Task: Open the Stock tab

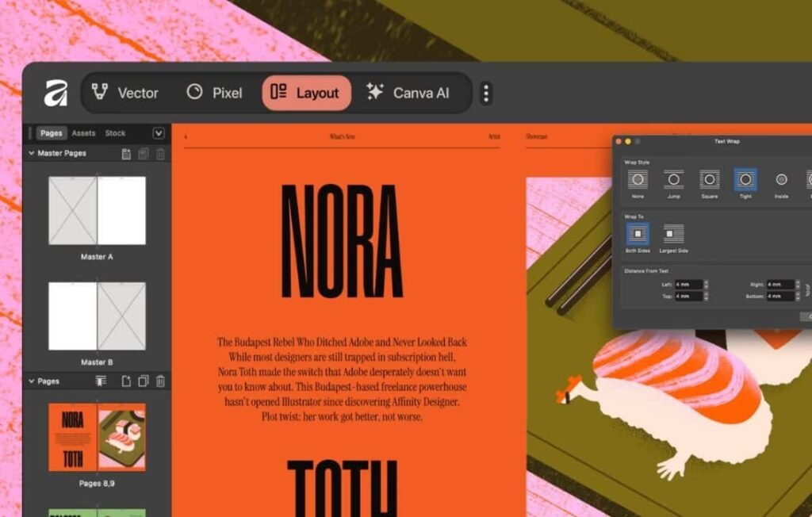Action: click(x=115, y=133)
